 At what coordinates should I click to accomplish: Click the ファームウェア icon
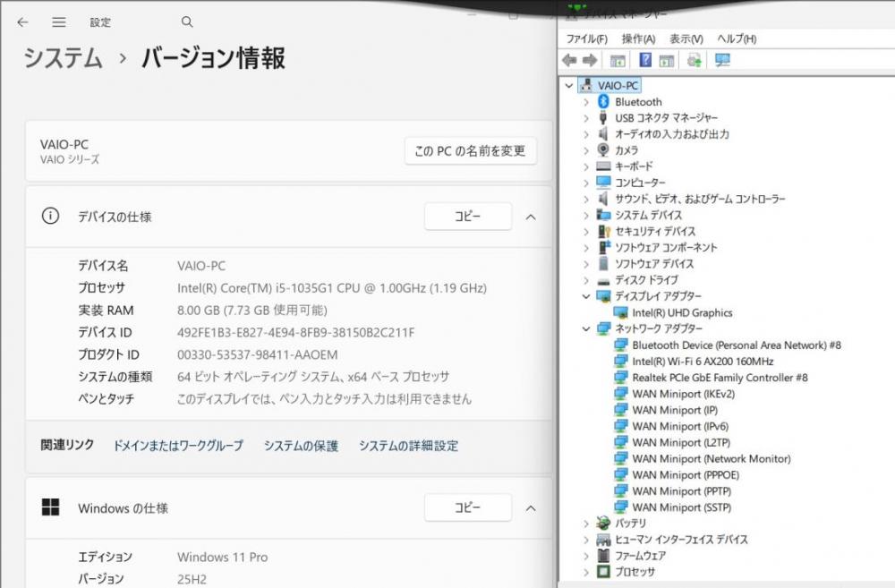603,556
